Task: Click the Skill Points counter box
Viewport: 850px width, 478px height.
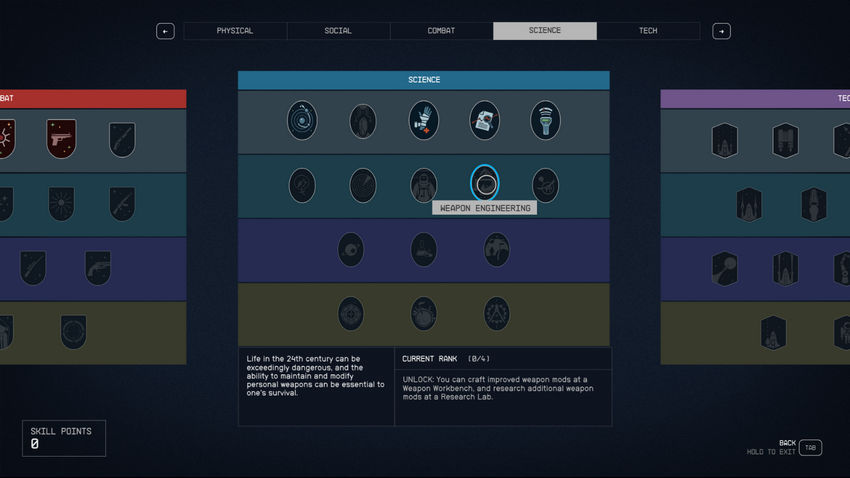Action: 64,438
